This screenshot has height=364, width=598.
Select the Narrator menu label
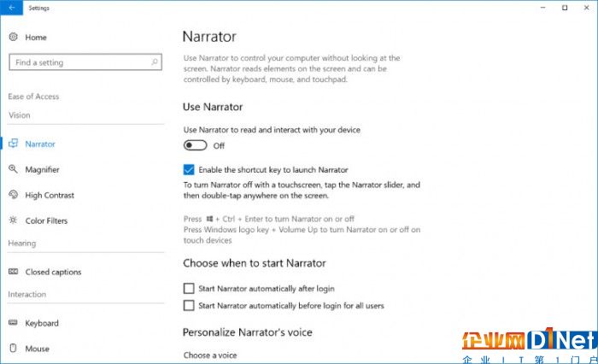40,144
